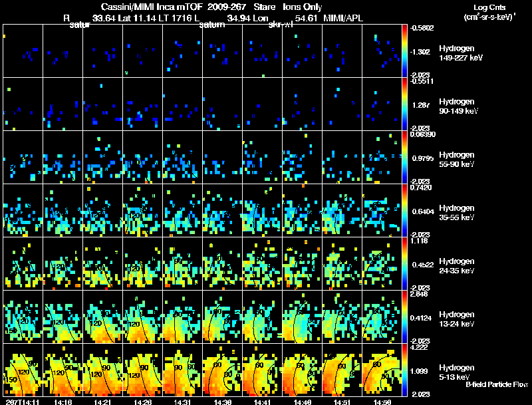Click the 'Hydrogen 90-149 keV' row label

459,106
